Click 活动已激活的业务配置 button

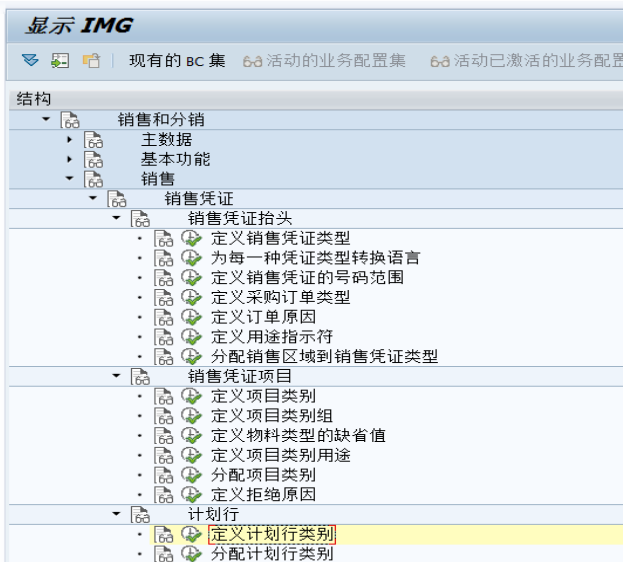point(526,61)
